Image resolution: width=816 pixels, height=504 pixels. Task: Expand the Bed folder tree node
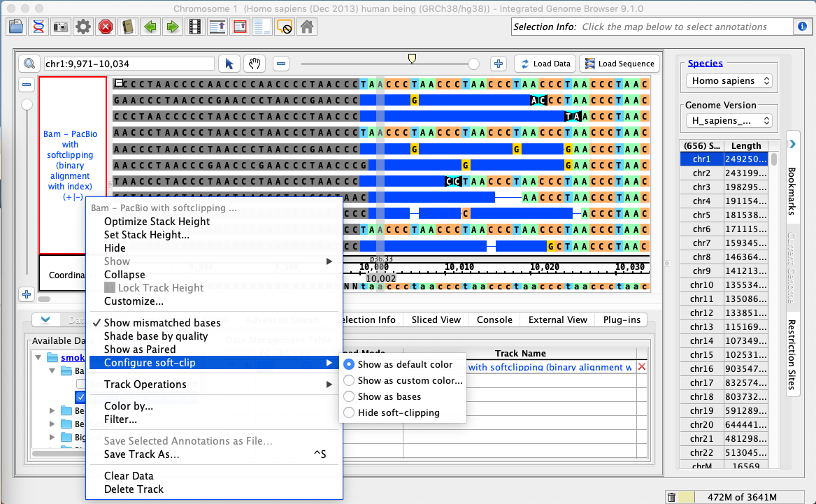[x=52, y=411]
